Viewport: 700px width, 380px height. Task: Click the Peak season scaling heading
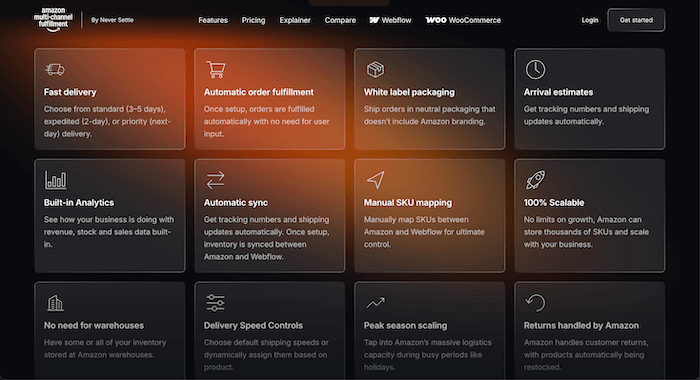pos(405,326)
